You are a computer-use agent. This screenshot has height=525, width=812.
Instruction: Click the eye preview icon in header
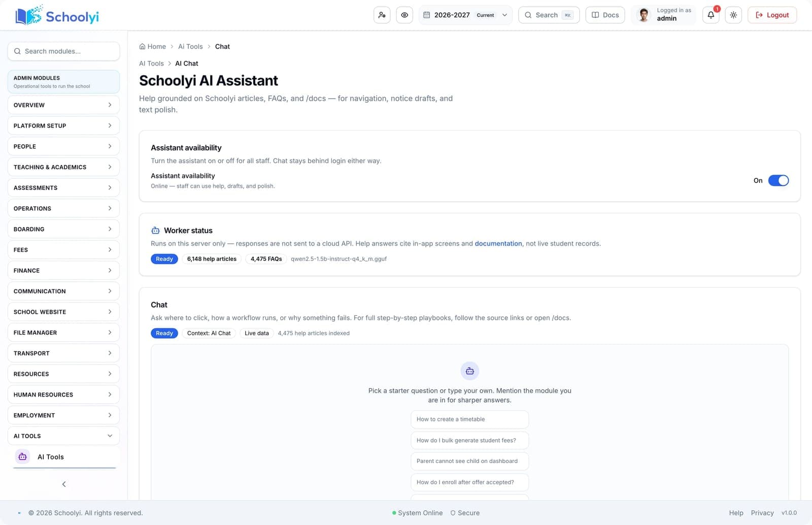404,15
